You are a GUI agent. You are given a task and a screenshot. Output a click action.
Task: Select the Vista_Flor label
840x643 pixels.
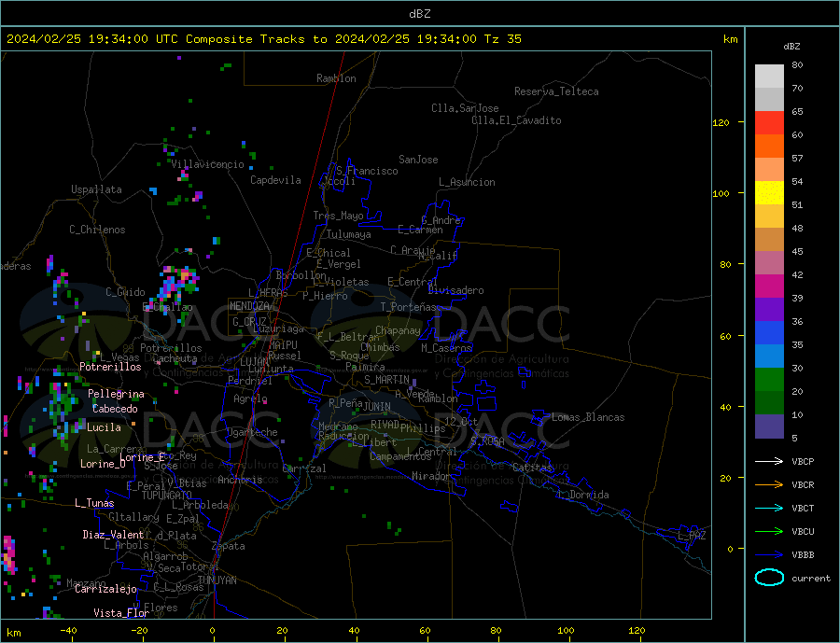(121, 613)
